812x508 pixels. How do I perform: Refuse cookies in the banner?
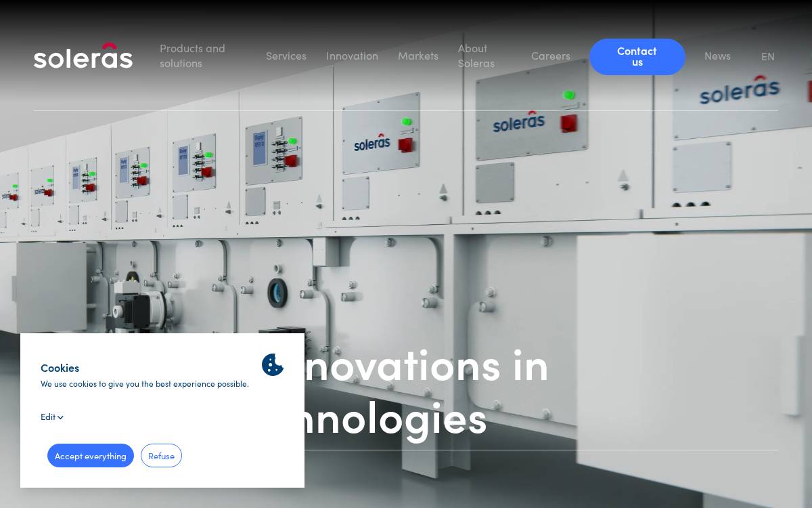161,456
